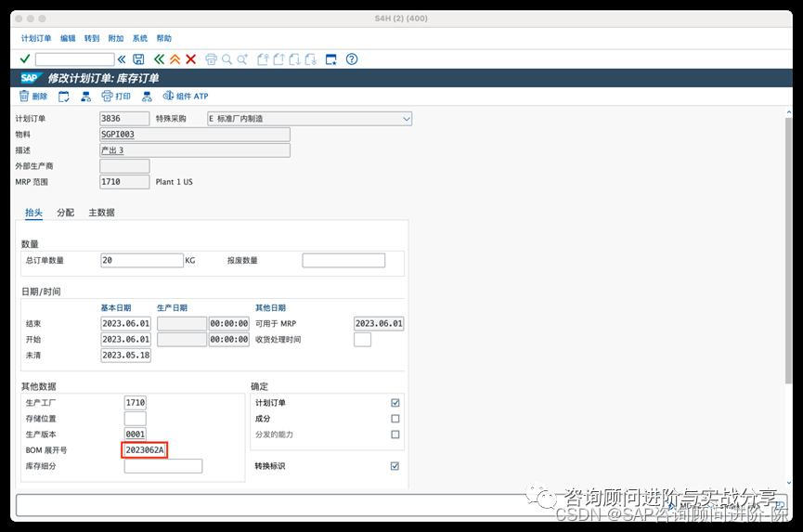Image resolution: width=803 pixels, height=532 pixels.
Task: Click the BOM 展开号 field
Action: [145, 450]
